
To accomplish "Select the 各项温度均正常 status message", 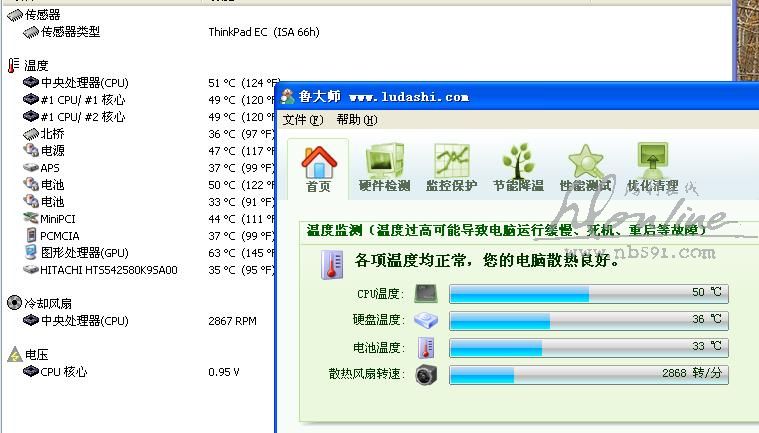I will tap(487, 261).
